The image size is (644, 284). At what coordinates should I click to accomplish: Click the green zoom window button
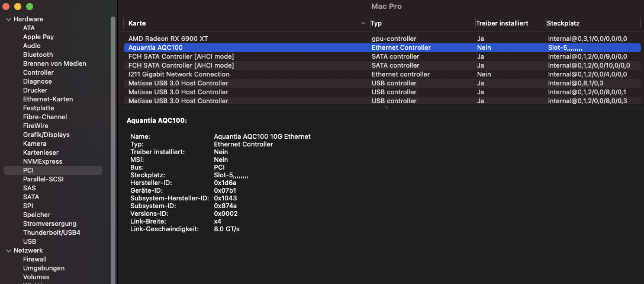tap(30, 6)
